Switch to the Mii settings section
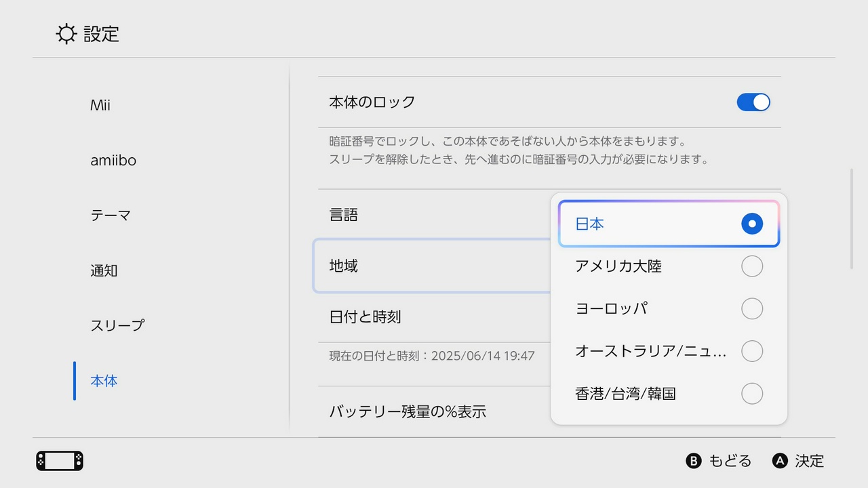The height and width of the screenshot is (488, 868). tap(100, 105)
